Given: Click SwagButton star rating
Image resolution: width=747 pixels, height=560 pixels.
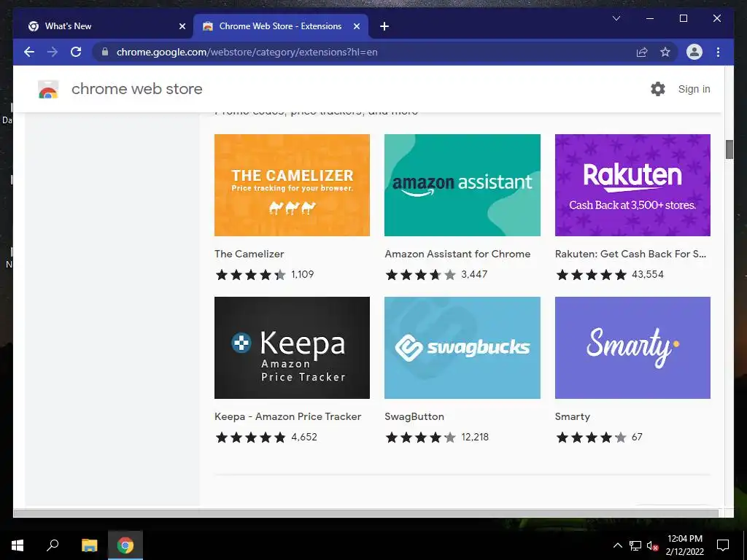Looking at the screenshot, I should (421, 437).
